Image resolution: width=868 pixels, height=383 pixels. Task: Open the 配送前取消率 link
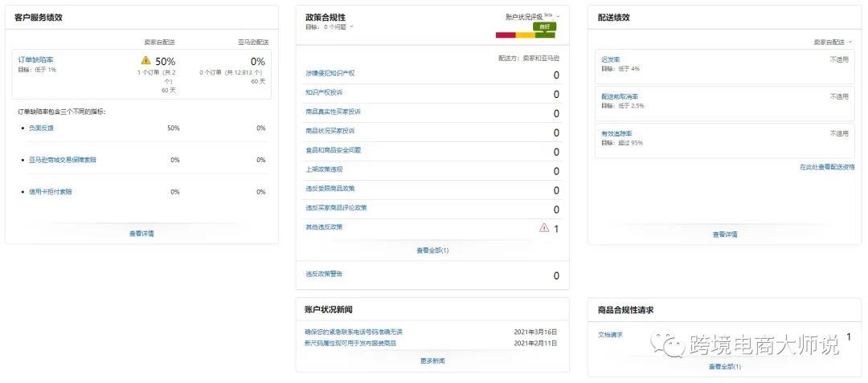620,96
